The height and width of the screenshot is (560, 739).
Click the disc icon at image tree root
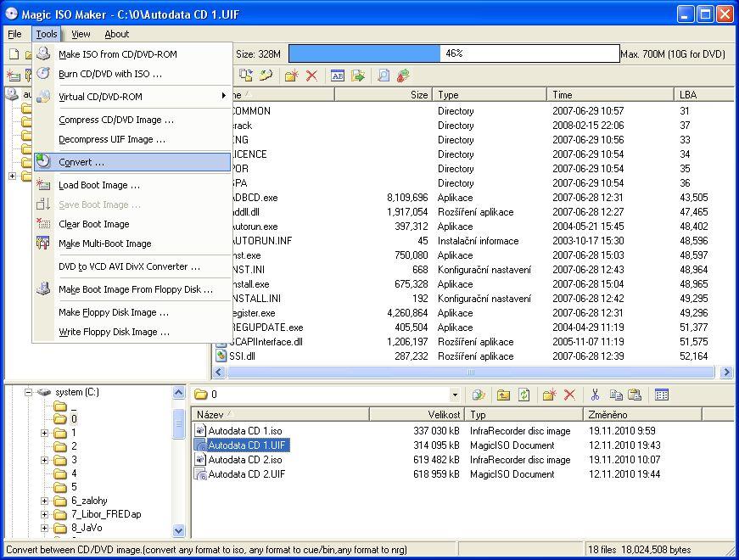[x=12, y=94]
